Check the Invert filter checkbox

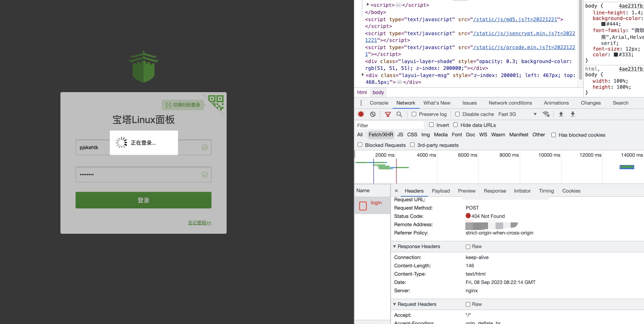431,125
